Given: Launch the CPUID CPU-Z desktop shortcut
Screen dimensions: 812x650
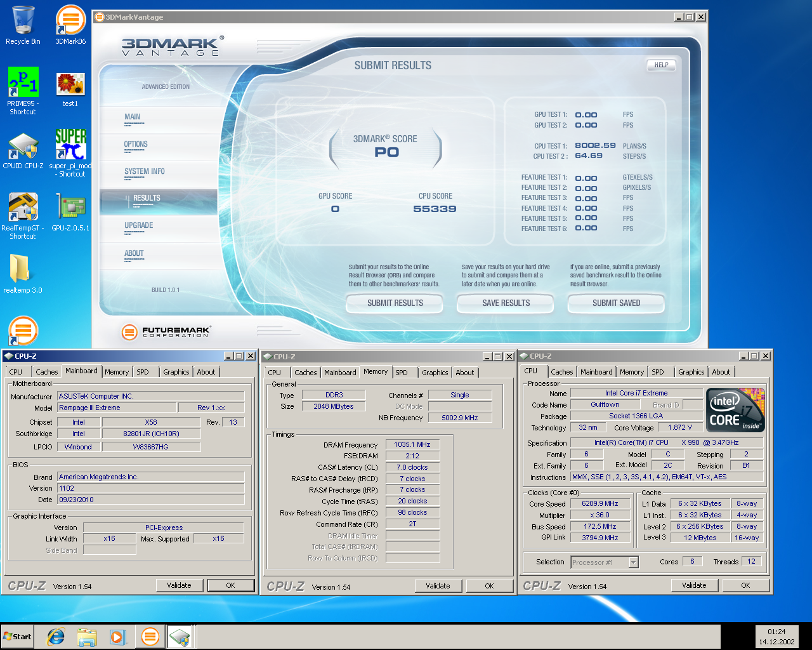Looking at the screenshot, I should [23, 151].
